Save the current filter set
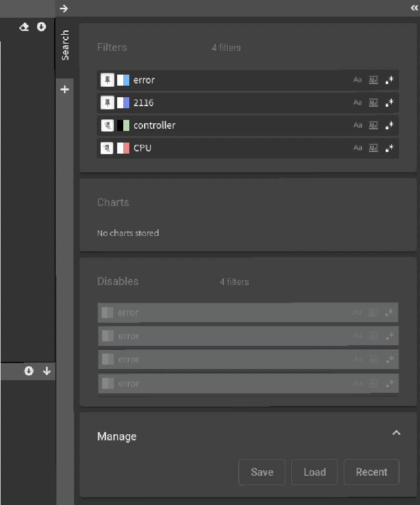This screenshot has width=420, height=505. click(x=261, y=472)
